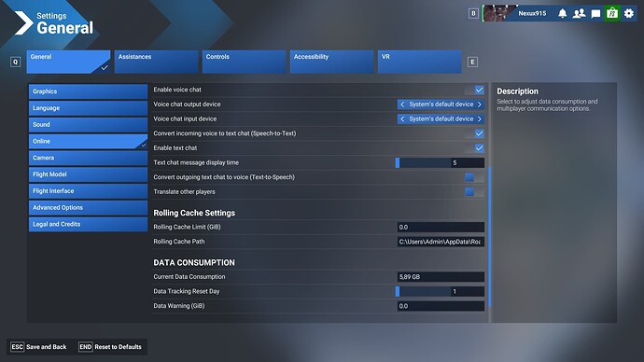Viewport: 644px width, 362px height.
Task: Select previous voice chat input device
Action: pos(402,119)
